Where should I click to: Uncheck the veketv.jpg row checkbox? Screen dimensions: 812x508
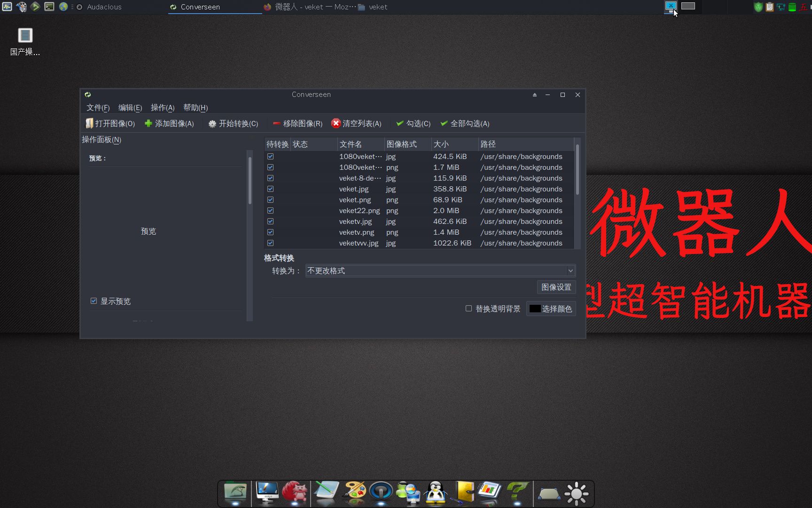tap(270, 221)
